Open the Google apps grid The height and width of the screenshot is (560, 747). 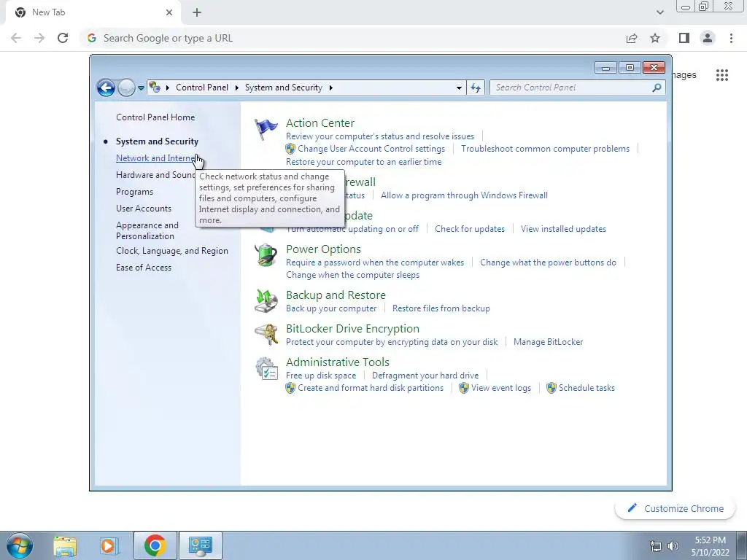coord(722,75)
